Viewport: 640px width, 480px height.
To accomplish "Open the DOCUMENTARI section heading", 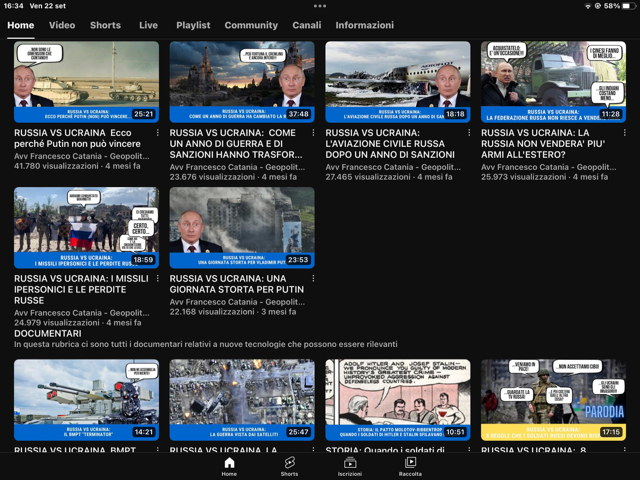I will pyautogui.click(x=48, y=333).
